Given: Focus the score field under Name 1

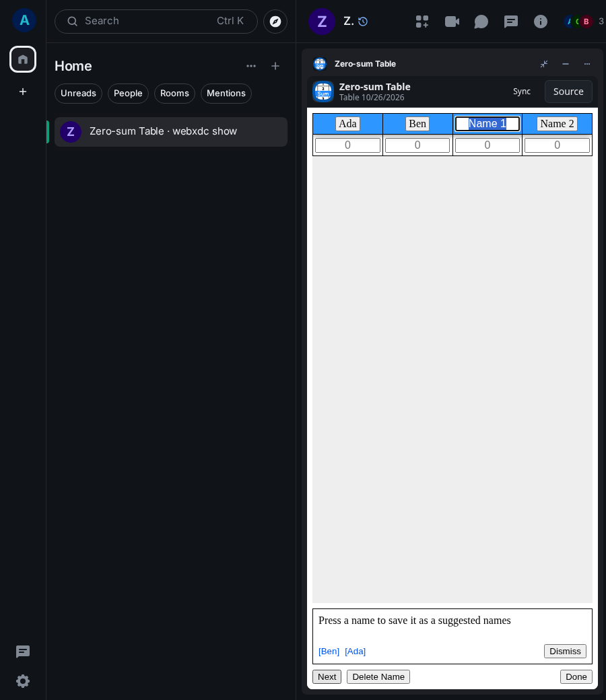Looking at the screenshot, I should [487, 145].
